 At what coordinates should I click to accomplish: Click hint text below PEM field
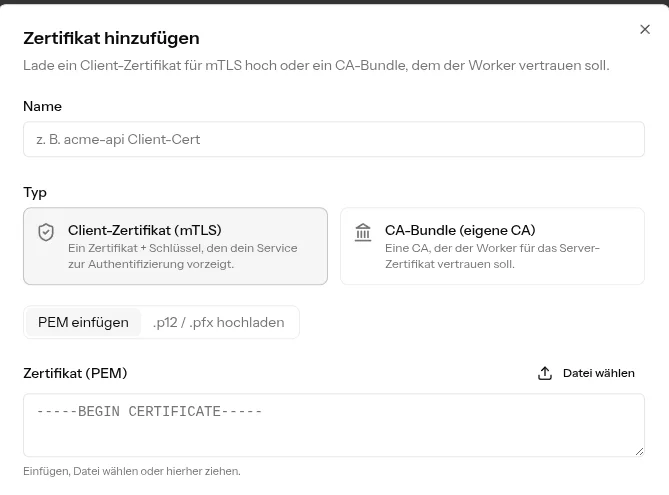(132, 472)
